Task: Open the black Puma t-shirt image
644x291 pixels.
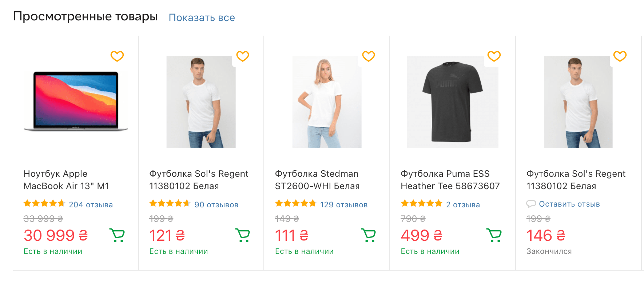Action: tap(453, 102)
